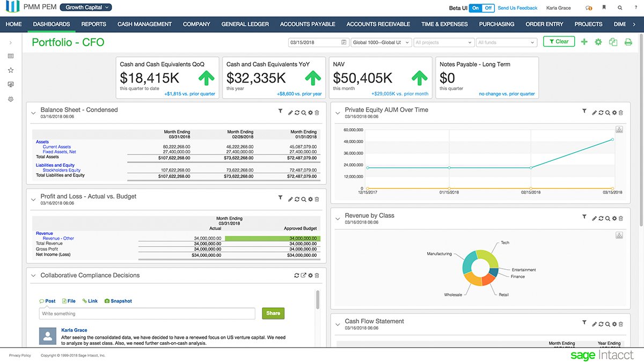Open the All funds dropdown
644x362 pixels.
tap(507, 42)
